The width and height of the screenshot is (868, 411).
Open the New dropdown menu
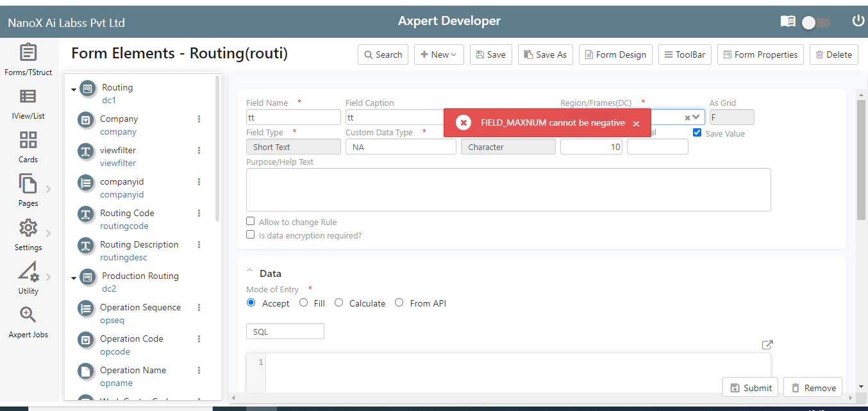[x=438, y=55]
